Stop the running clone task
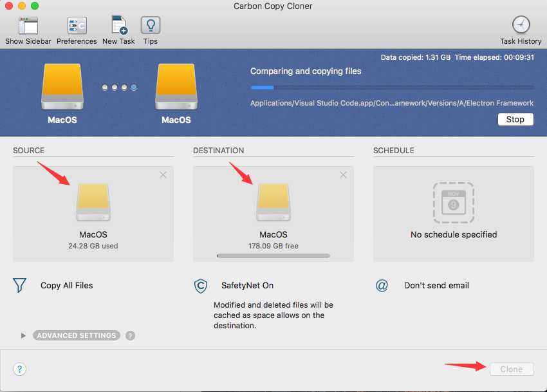547x392 pixels. tap(515, 119)
